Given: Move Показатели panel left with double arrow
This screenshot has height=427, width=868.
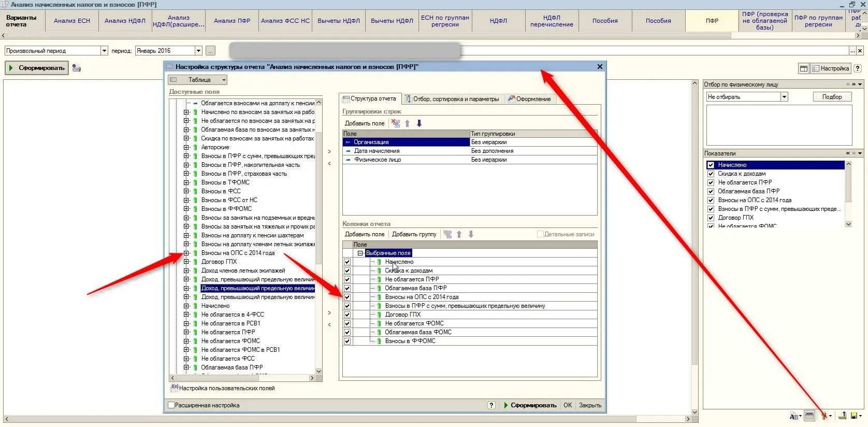Looking at the screenshot, I should (848, 153).
